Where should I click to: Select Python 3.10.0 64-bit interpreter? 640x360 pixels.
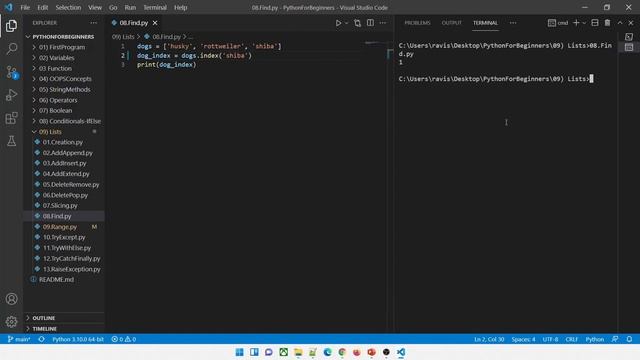[x=78, y=339]
